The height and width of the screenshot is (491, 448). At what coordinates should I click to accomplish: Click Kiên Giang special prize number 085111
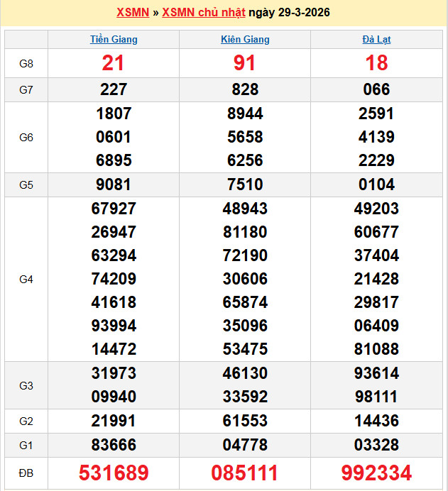tap(245, 473)
